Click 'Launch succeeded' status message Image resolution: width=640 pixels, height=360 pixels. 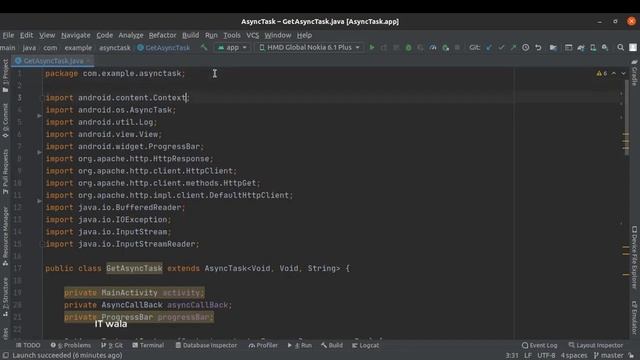click(67, 356)
